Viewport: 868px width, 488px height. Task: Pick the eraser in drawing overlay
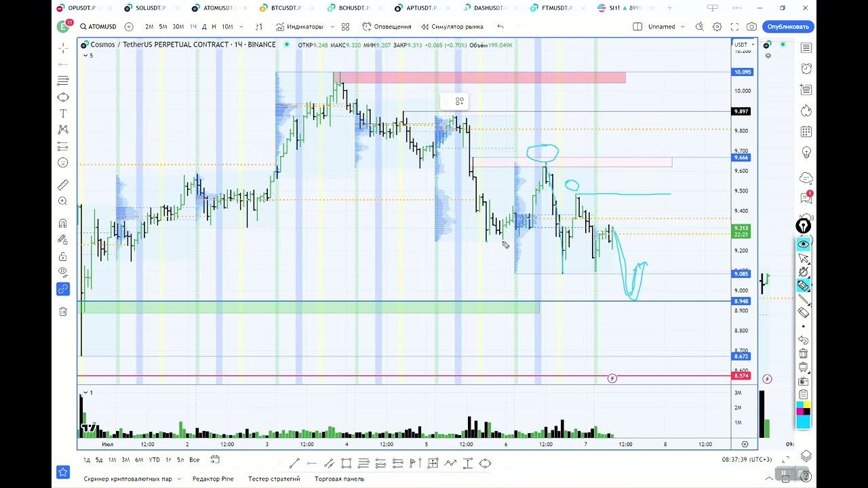pyautogui.click(x=804, y=312)
